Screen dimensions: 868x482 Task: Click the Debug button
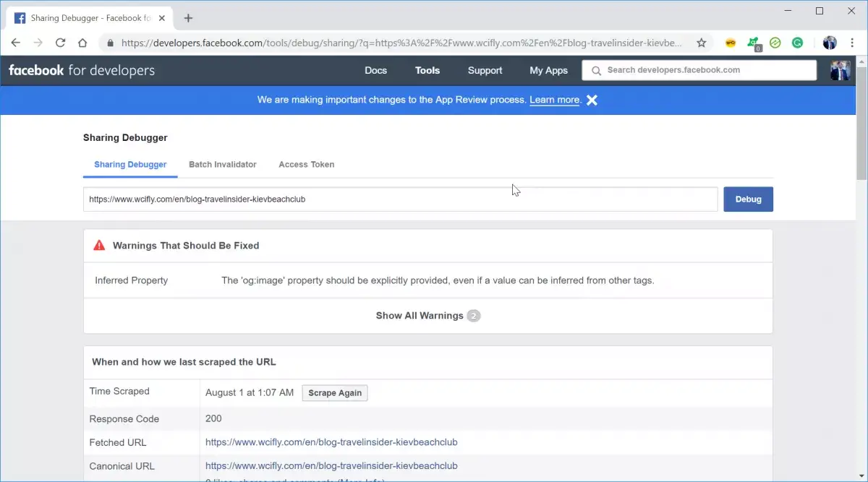(x=748, y=199)
